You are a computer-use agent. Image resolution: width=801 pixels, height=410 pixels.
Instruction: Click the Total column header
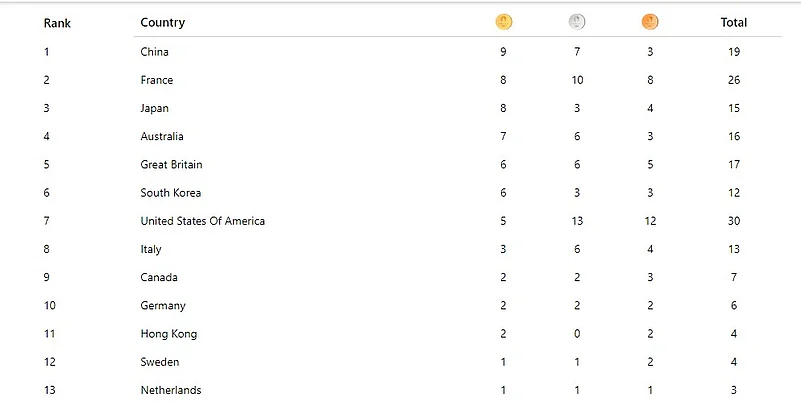click(734, 22)
